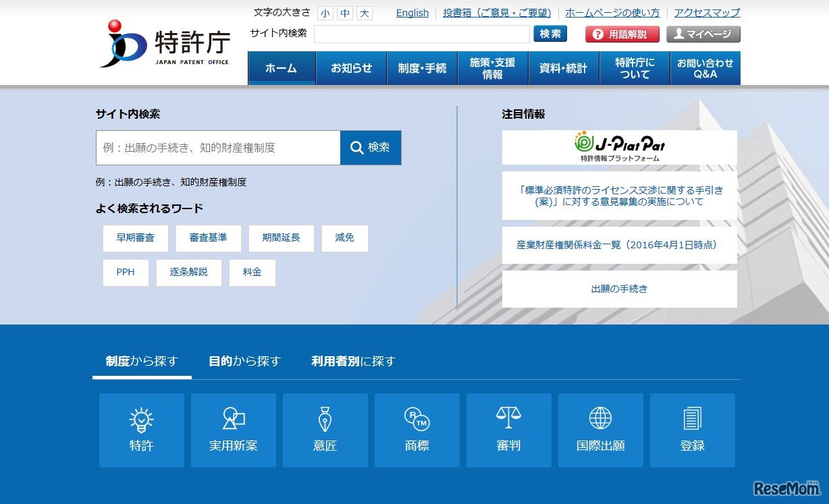Image resolution: width=829 pixels, height=504 pixels.
Task: Select the 早期審査 keyword button
Action: point(135,238)
